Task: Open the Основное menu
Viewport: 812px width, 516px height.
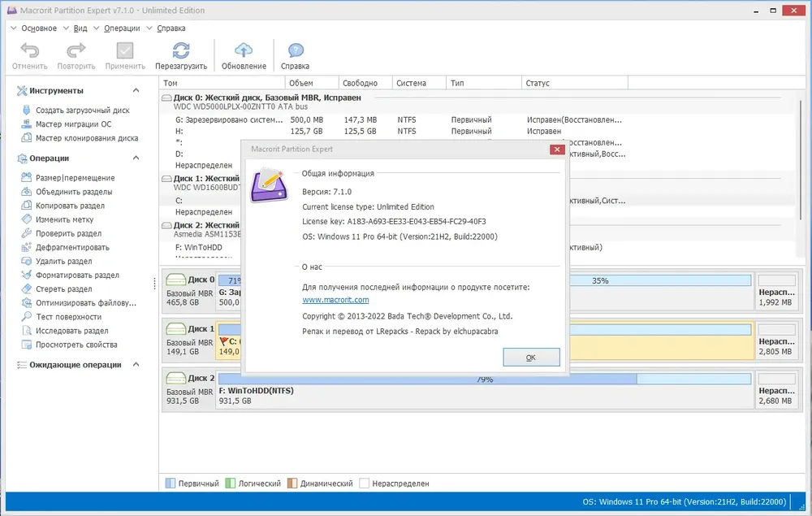Action: pos(39,28)
